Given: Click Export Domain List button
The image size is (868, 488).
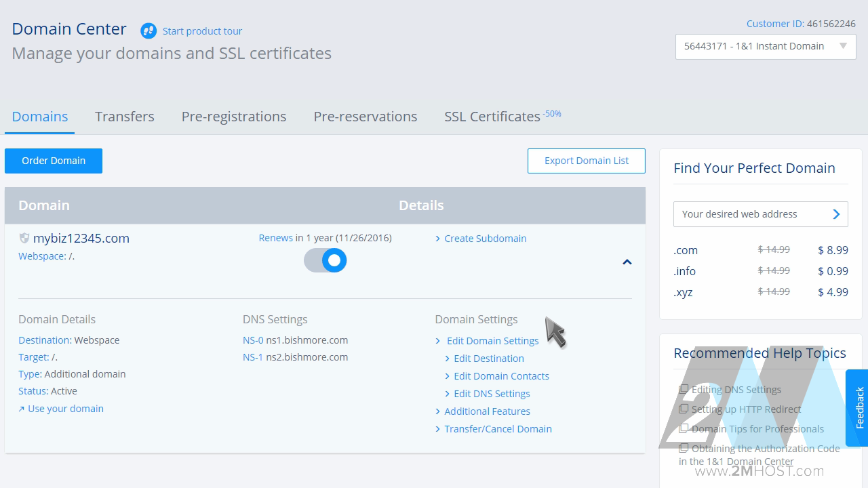Looking at the screenshot, I should (x=587, y=161).
